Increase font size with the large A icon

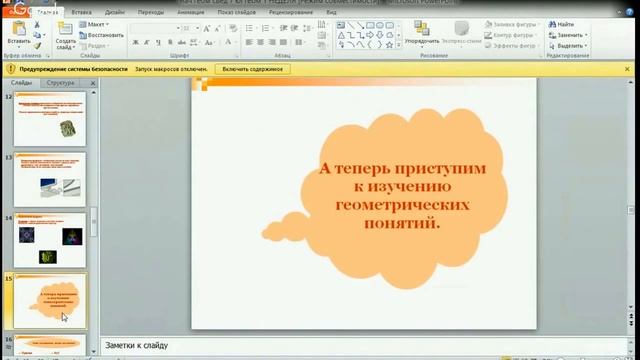pyautogui.click(x=207, y=29)
